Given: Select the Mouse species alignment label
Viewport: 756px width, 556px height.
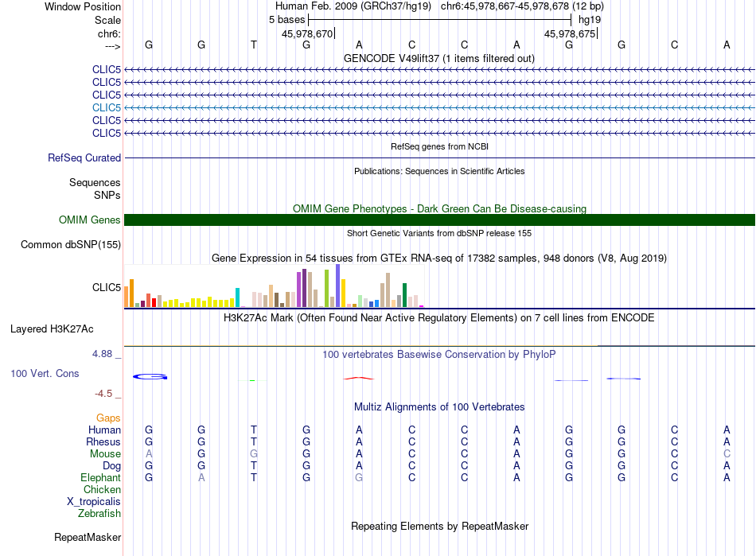Looking at the screenshot, I should pyautogui.click(x=105, y=453).
